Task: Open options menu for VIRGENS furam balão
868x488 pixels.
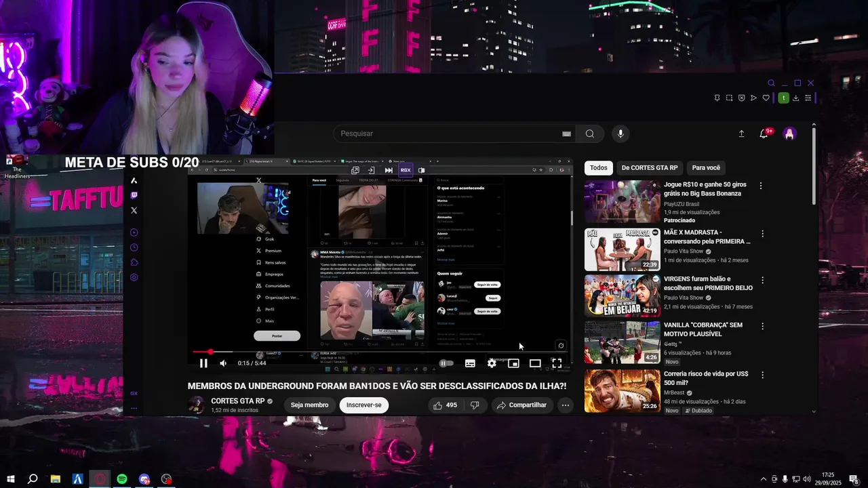Action: click(x=762, y=280)
